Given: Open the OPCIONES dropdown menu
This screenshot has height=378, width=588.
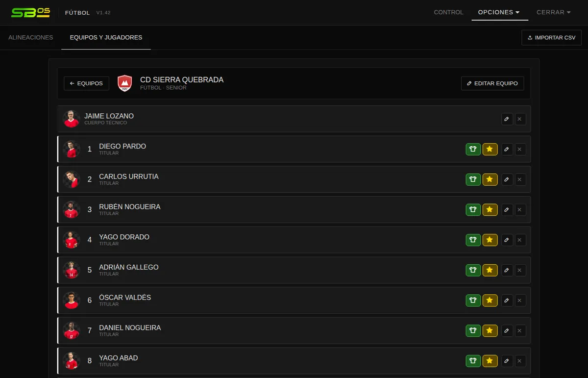Looking at the screenshot, I should [499, 12].
